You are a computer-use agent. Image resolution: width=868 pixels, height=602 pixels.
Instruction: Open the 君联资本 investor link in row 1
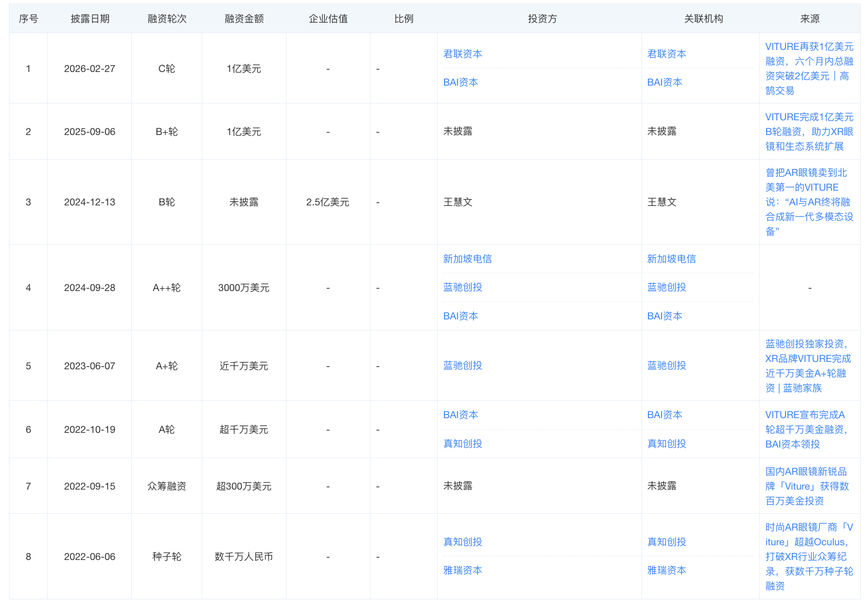click(x=461, y=53)
